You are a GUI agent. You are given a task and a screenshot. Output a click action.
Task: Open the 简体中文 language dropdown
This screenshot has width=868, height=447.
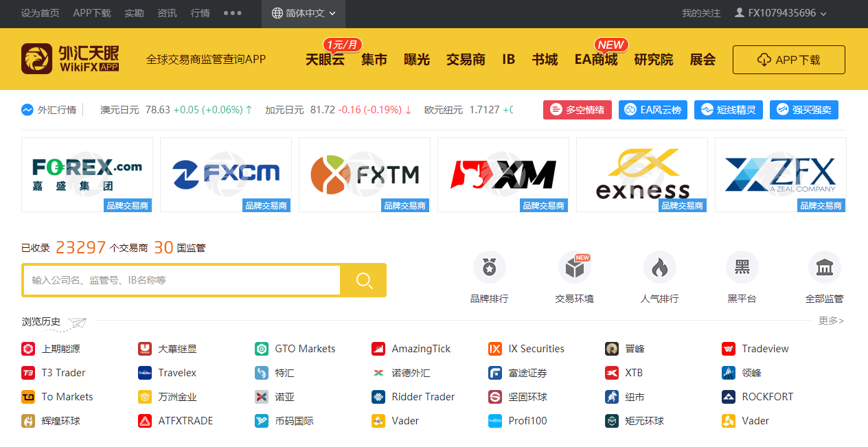click(304, 13)
